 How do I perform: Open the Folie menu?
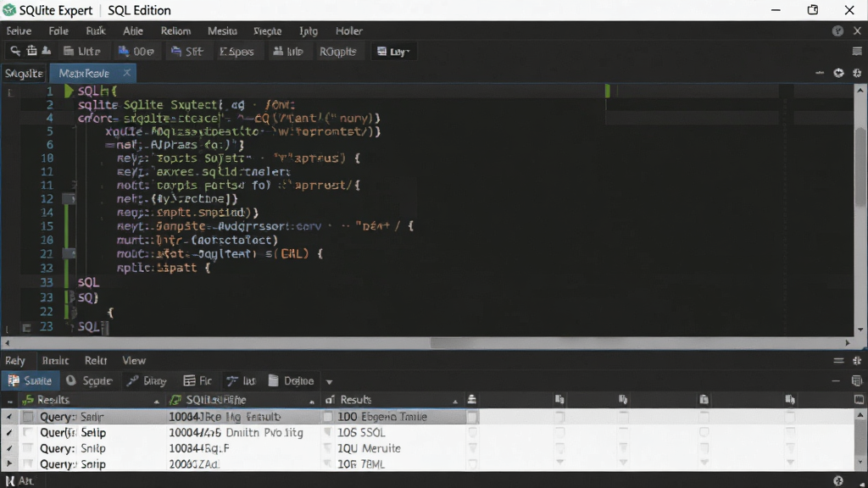tap(58, 31)
